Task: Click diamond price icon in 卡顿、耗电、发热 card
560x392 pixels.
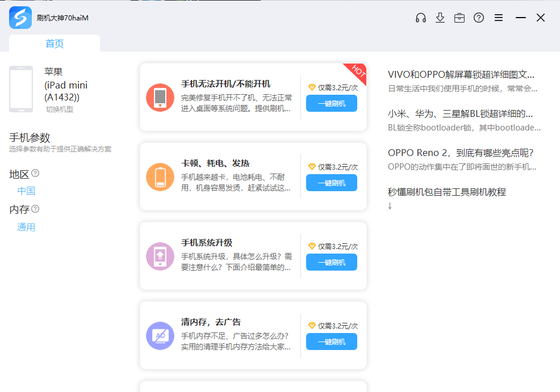Action: 312,167
